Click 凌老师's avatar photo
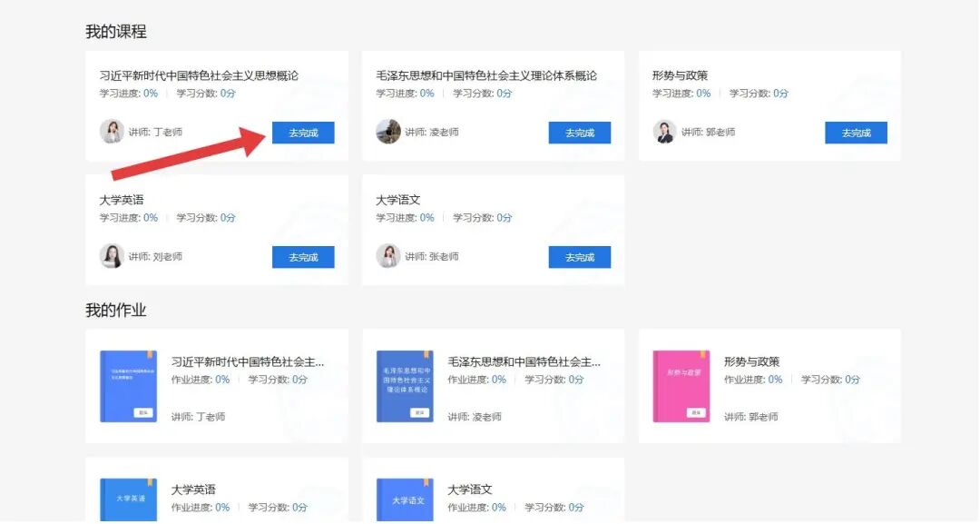980x524 pixels. pos(387,132)
